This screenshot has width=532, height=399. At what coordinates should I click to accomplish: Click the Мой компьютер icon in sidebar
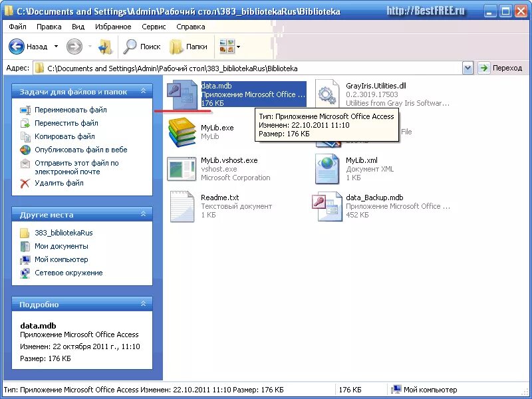(x=25, y=259)
